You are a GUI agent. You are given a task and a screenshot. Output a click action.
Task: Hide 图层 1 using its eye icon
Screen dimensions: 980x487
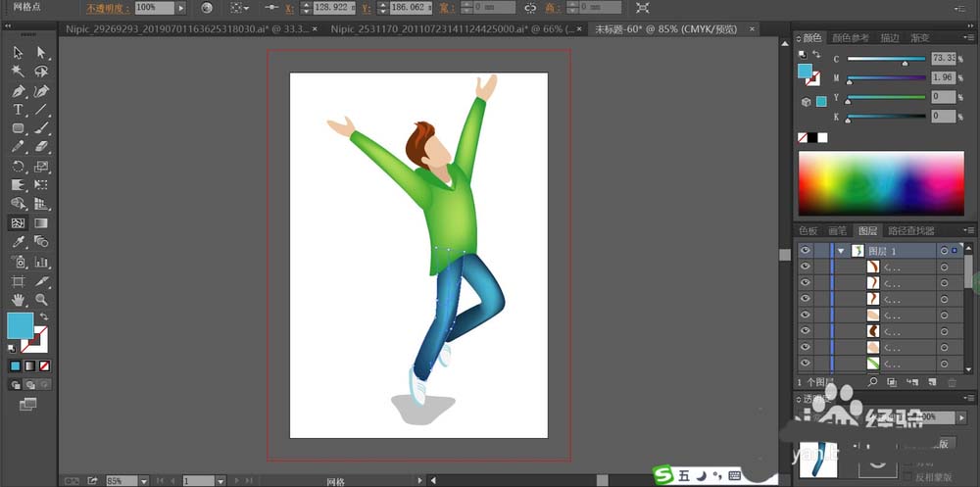(806, 251)
